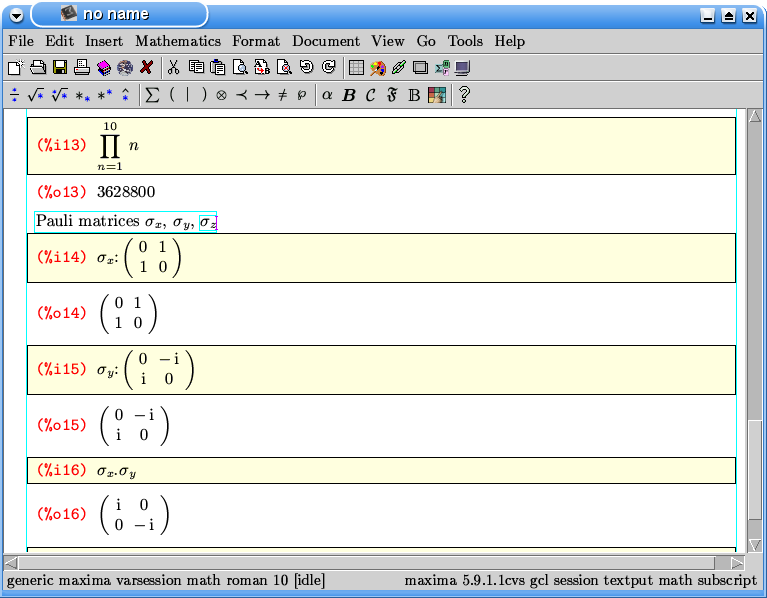The image size is (767, 598).
Task: Open the View menu
Action: [388, 41]
